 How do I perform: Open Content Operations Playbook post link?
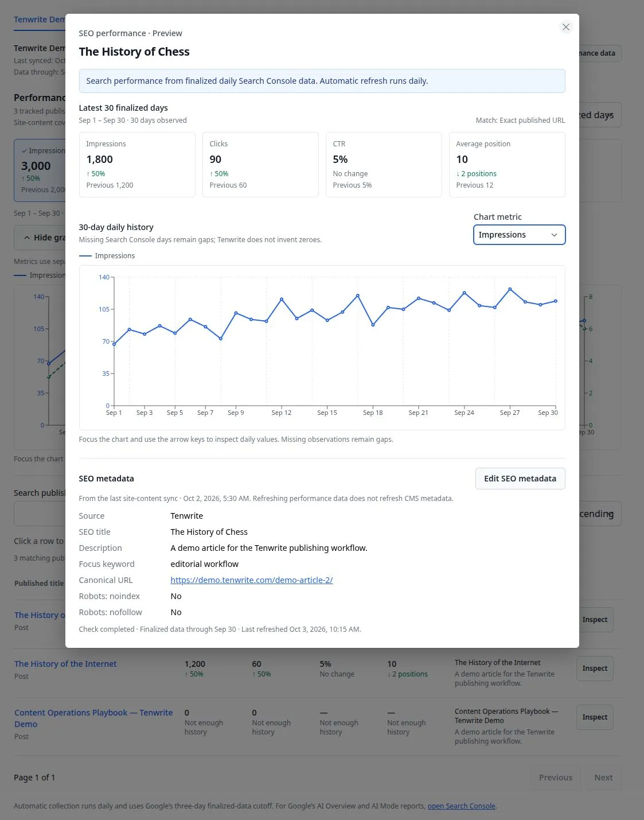93,718
